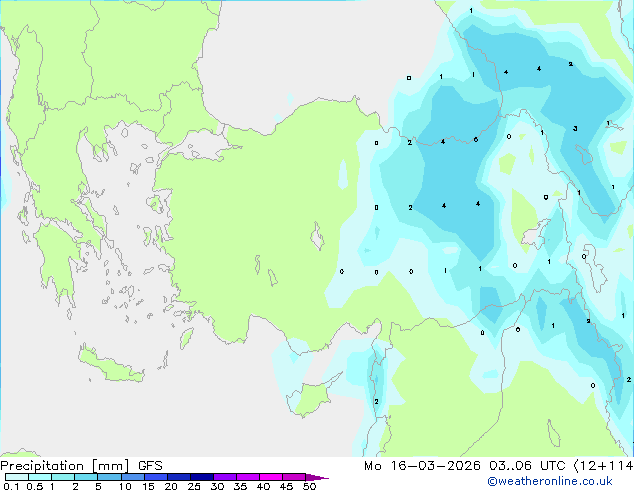Choose legend swatch between 20 and 25
This screenshot has height=490, width=634.
pyautogui.click(x=178, y=477)
